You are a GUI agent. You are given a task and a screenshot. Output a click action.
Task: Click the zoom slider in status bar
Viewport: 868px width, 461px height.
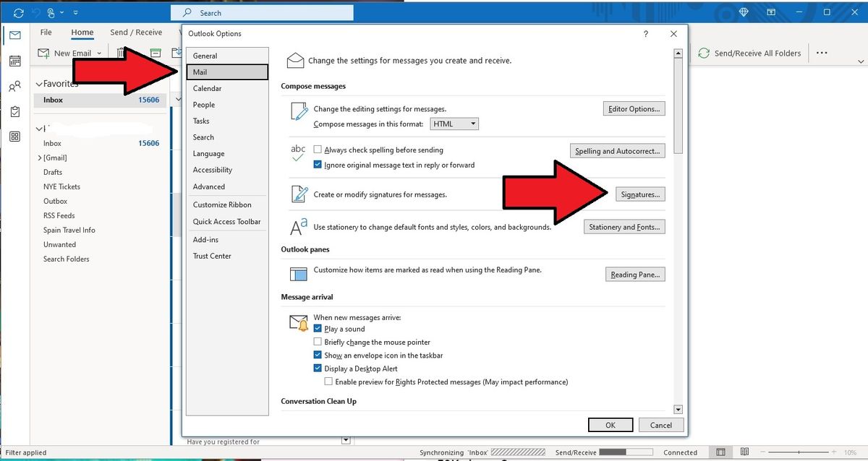click(798, 452)
